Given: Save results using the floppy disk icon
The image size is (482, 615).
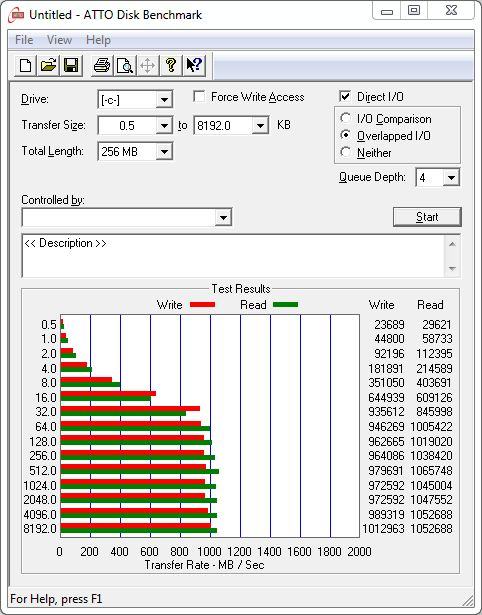Looking at the screenshot, I should (71, 65).
